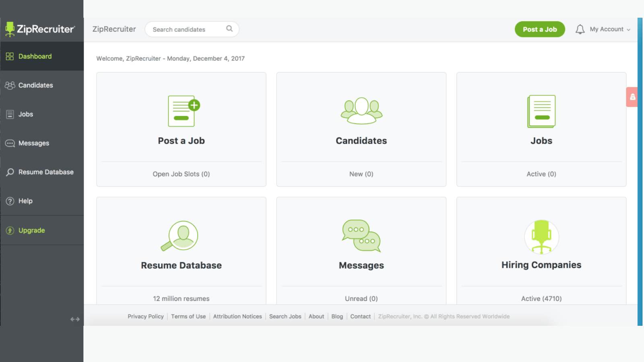The width and height of the screenshot is (644, 362).
Task: Click the search magnifier icon
Action: pos(229,29)
